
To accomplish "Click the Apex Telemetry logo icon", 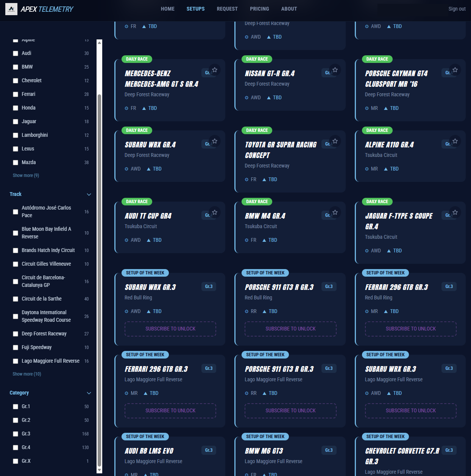I will (11, 8).
